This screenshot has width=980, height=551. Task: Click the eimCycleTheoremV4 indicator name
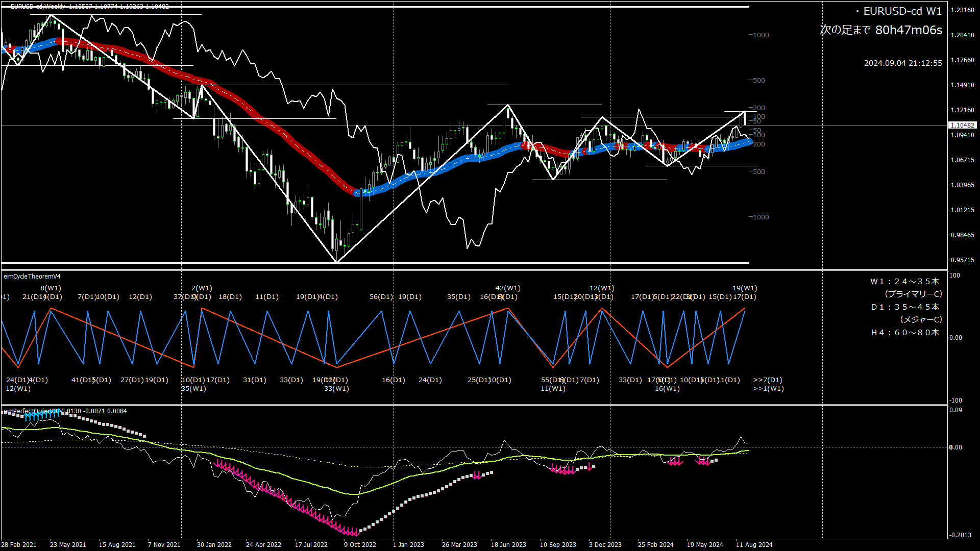point(32,277)
